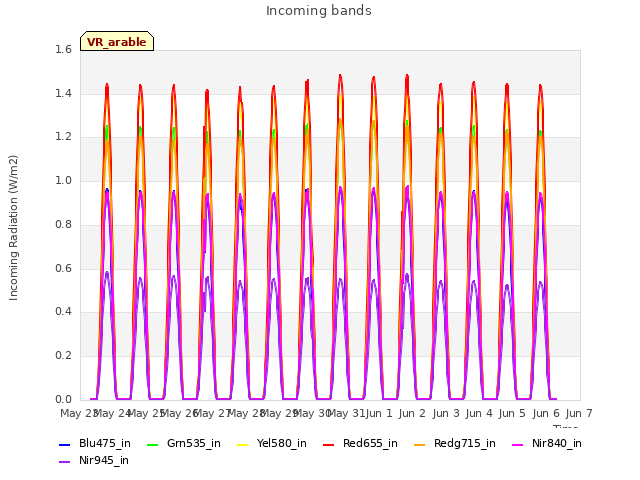Click the VR_arable annotation label
640x480 pixels.
click(x=117, y=42)
